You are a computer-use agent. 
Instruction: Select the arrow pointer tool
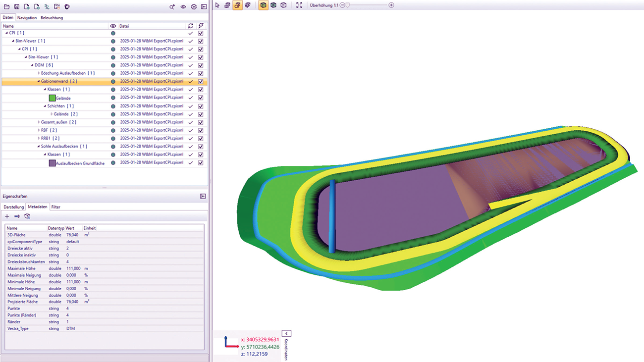217,5
